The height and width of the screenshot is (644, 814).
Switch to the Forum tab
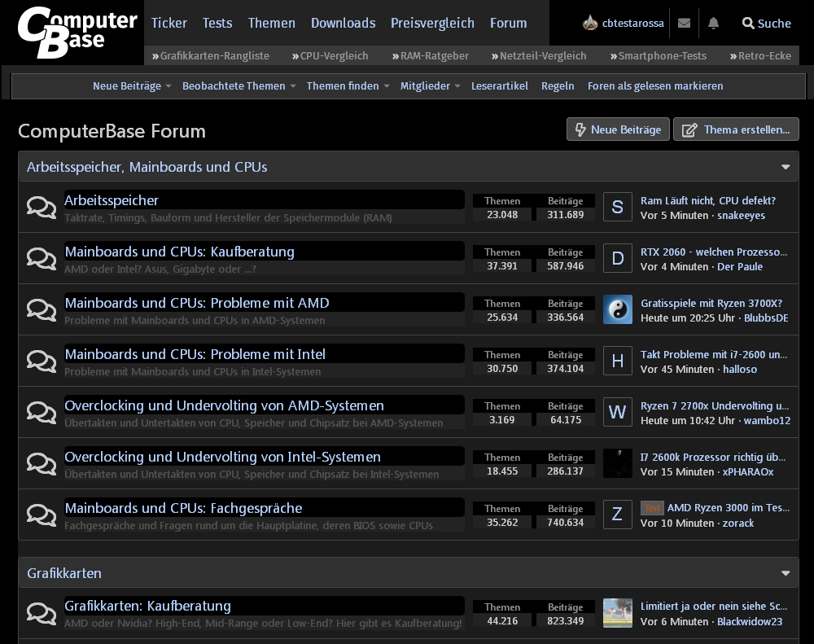[x=508, y=24]
